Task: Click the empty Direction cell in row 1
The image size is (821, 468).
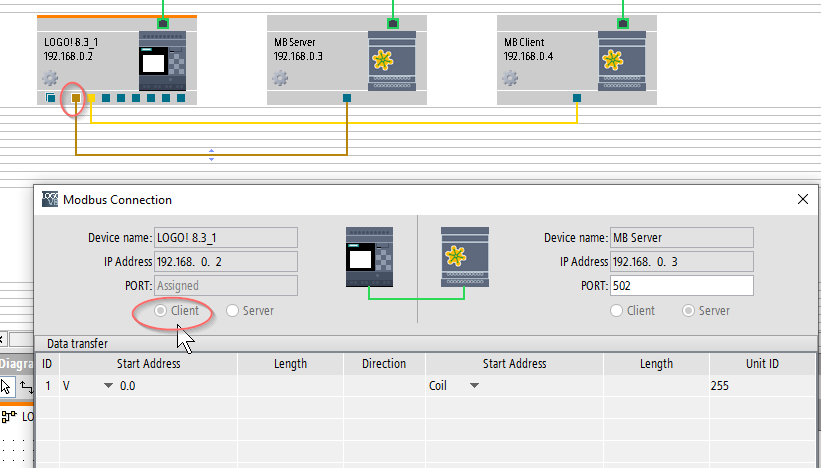Action: point(384,386)
